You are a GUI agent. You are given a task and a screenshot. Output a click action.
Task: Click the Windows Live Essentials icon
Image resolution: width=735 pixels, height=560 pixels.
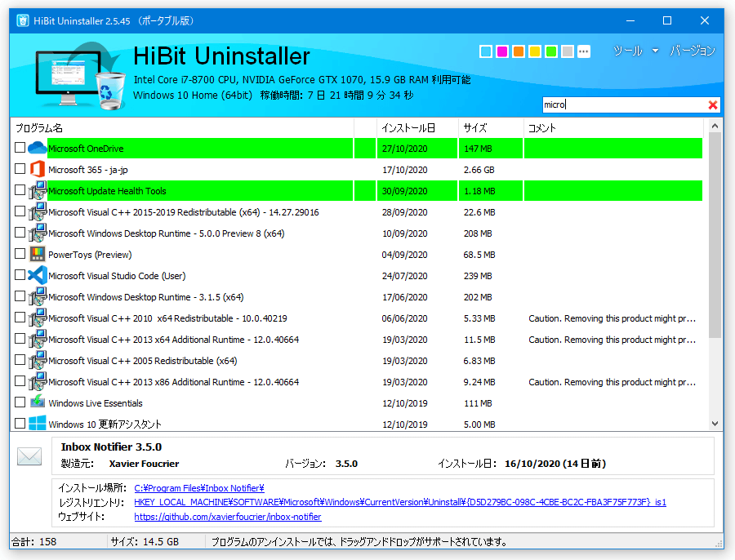(x=37, y=402)
